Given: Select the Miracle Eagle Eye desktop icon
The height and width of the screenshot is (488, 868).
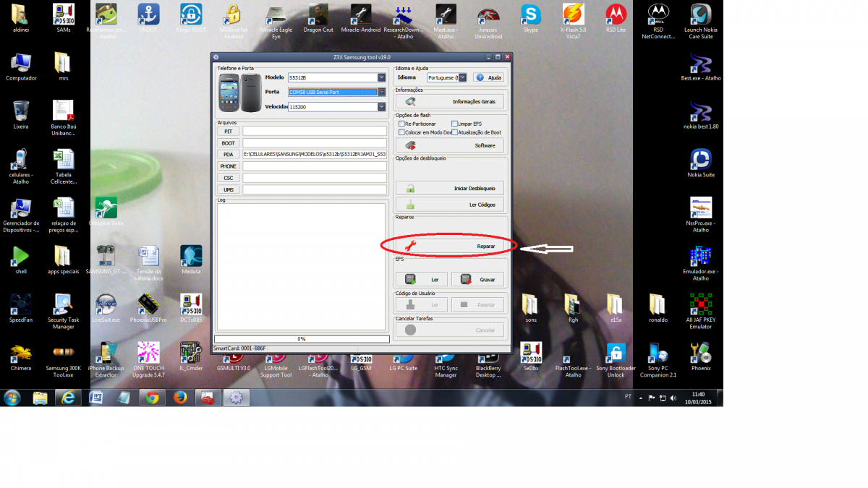Looking at the screenshot, I should [x=276, y=22].
